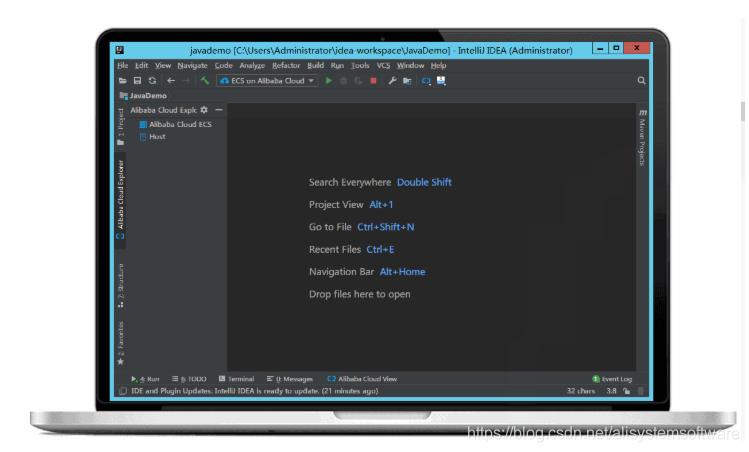
Task: Open the Event Log tab
Action: tap(612, 379)
